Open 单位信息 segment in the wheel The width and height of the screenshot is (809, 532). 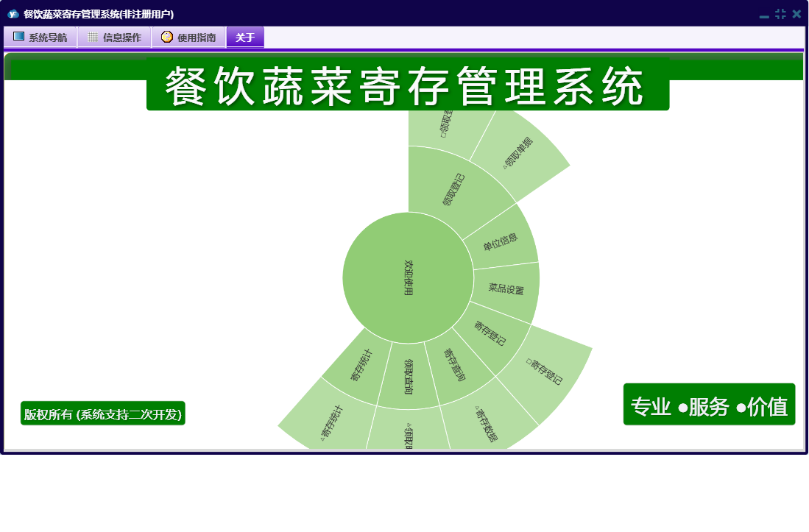[501, 241]
